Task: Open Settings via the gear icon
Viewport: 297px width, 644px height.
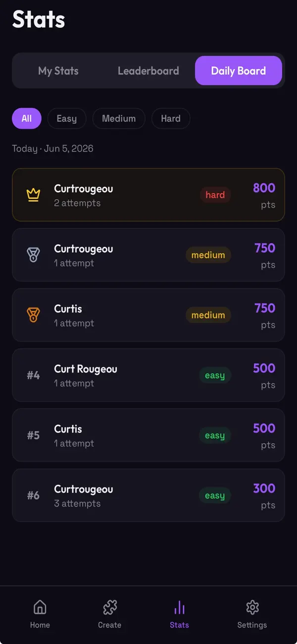Action: point(252,607)
